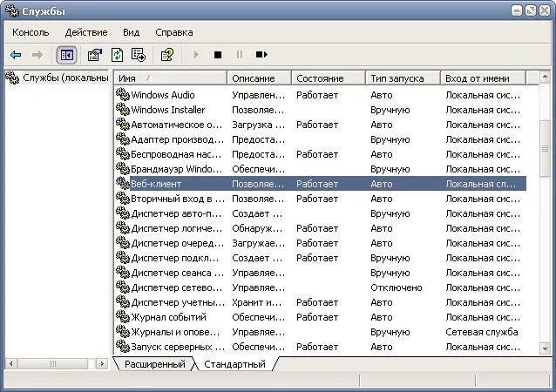Click the gear icon of Диспетчер учетны… service
This screenshot has width=556, height=392.
point(123,302)
